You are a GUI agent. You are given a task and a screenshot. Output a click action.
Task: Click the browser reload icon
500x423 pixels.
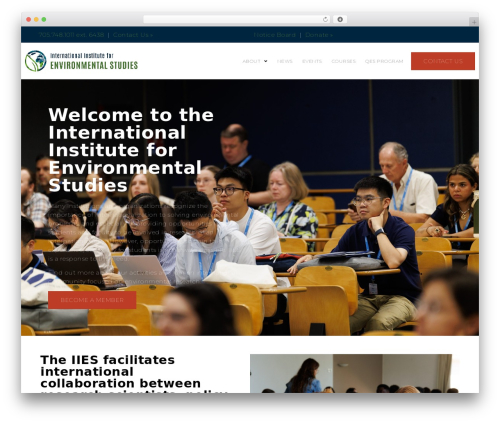[325, 20]
